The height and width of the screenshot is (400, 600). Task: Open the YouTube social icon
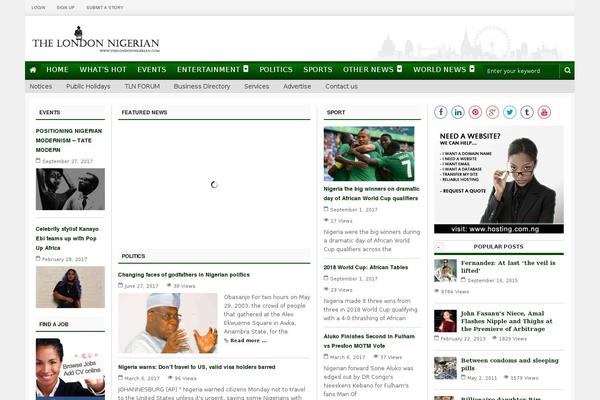(x=544, y=112)
